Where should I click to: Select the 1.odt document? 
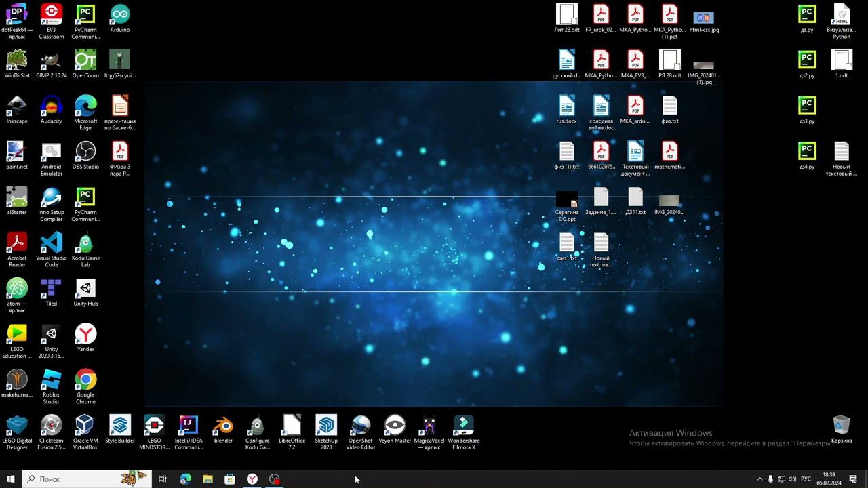coord(842,63)
